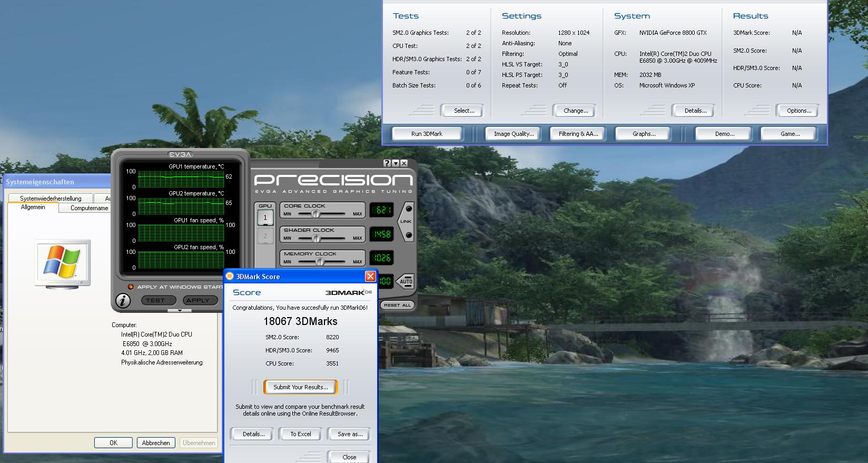Click Reset All in Precision
The height and width of the screenshot is (463, 868).
397,305
